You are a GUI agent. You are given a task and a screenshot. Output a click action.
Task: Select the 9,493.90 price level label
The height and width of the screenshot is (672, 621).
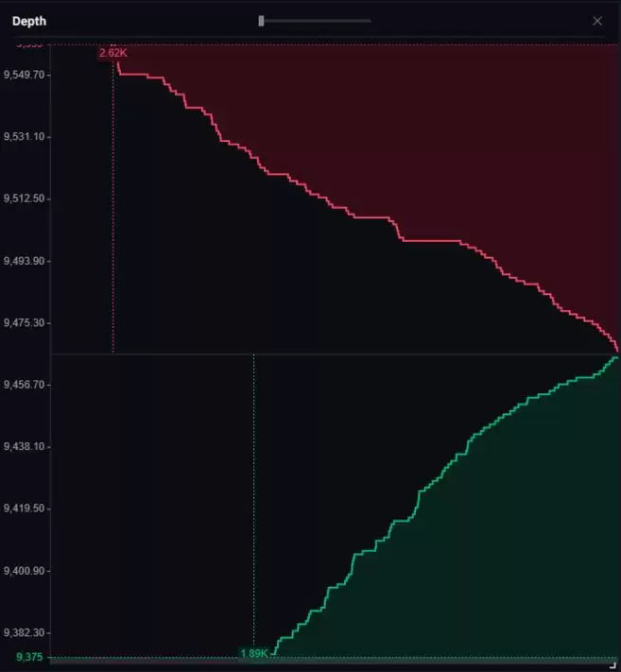click(24, 261)
